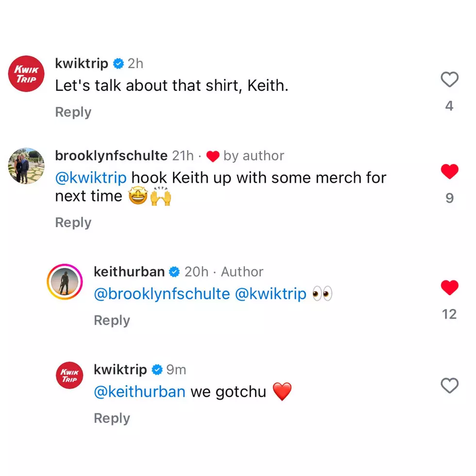Open the Kwik Trip avatar on top comment
This screenshot has height=476, width=476.
point(26,74)
